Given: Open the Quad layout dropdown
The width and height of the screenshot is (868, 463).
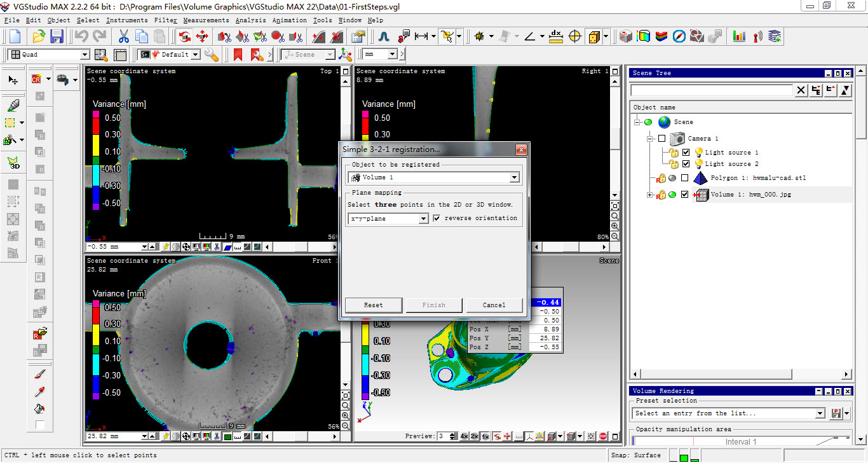Looking at the screenshot, I should (x=85, y=55).
